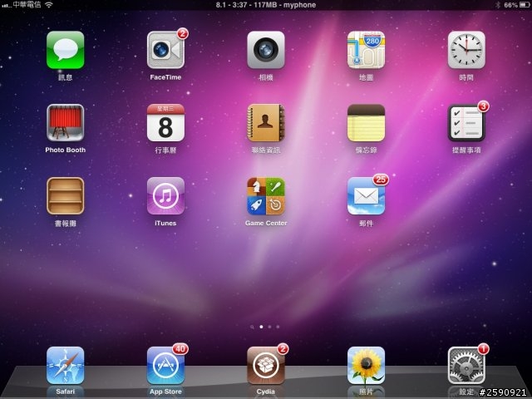Launch the iTunes app
Viewport: 532px width, 399px height.
[x=165, y=195]
